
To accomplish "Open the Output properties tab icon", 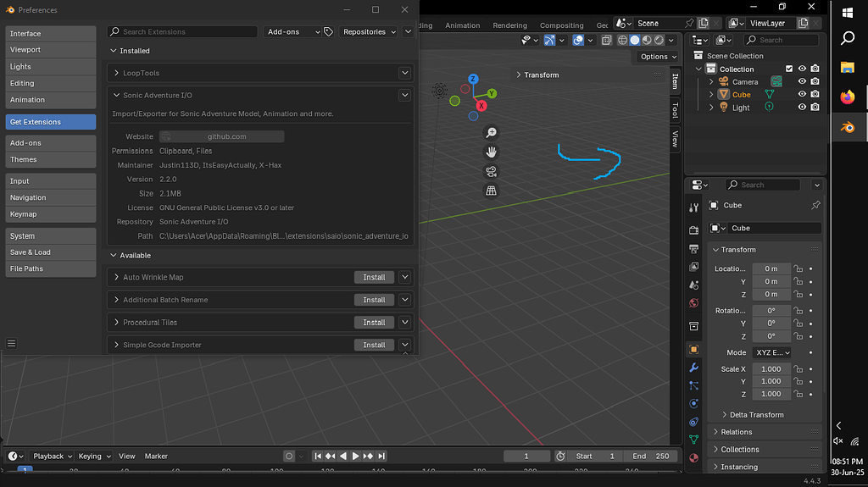I will (x=693, y=249).
